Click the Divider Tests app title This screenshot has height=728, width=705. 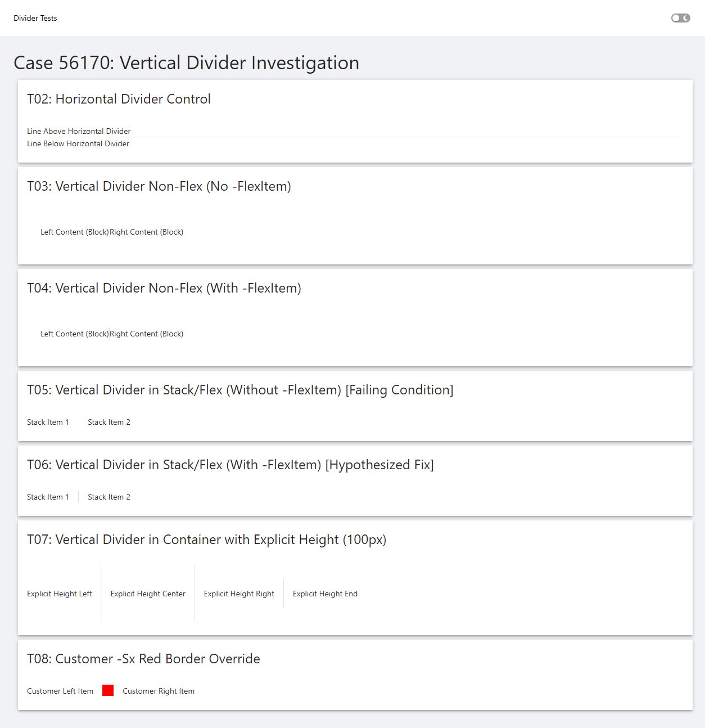(x=35, y=18)
